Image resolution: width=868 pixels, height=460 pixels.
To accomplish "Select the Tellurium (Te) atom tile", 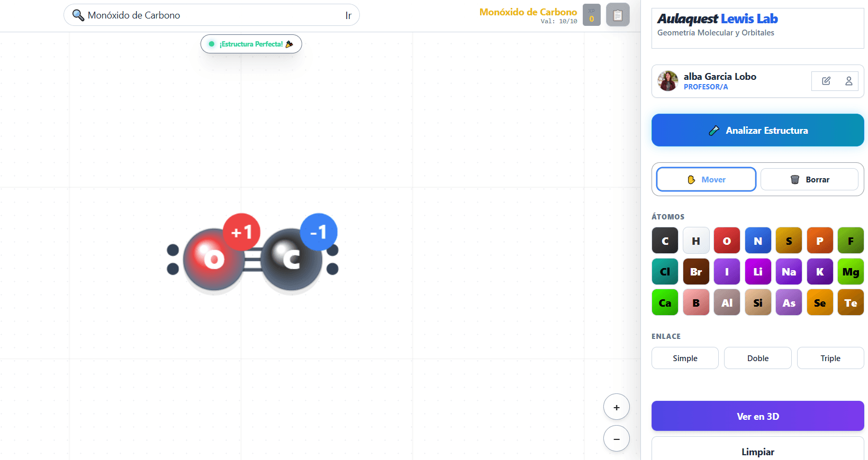I will point(851,302).
